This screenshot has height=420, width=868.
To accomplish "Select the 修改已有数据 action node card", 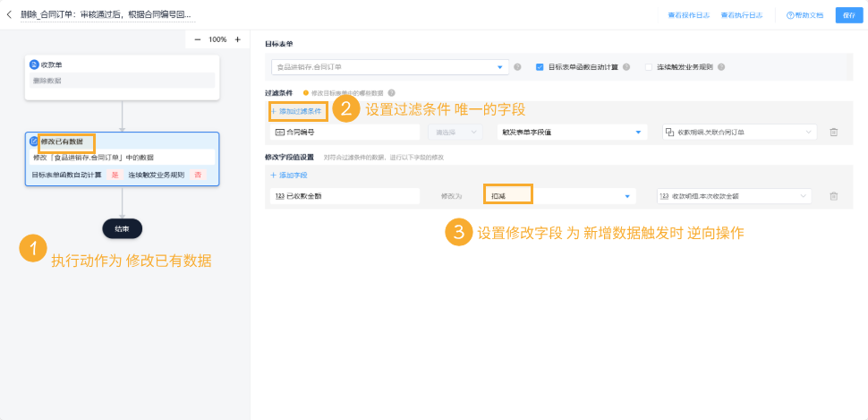I will [123, 159].
